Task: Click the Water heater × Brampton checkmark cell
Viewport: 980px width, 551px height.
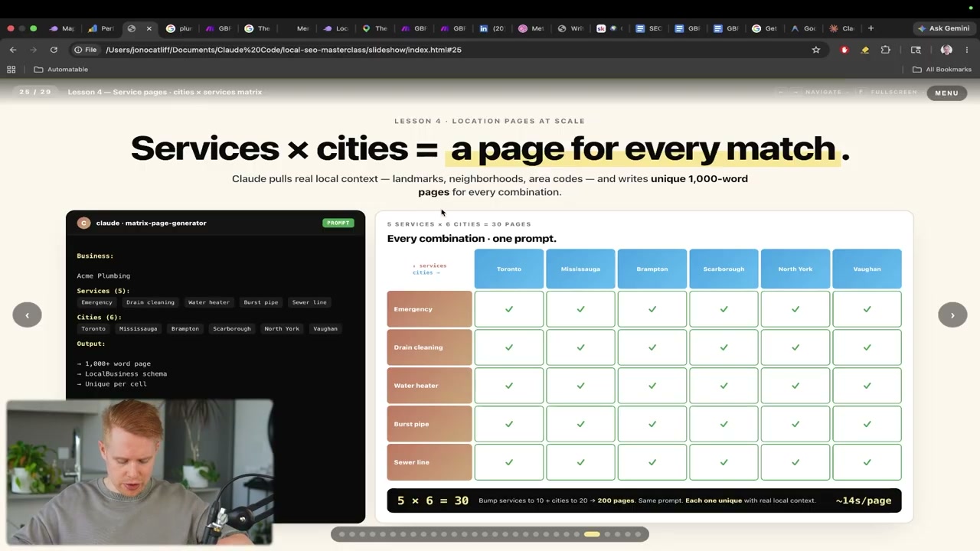Action: (x=652, y=386)
